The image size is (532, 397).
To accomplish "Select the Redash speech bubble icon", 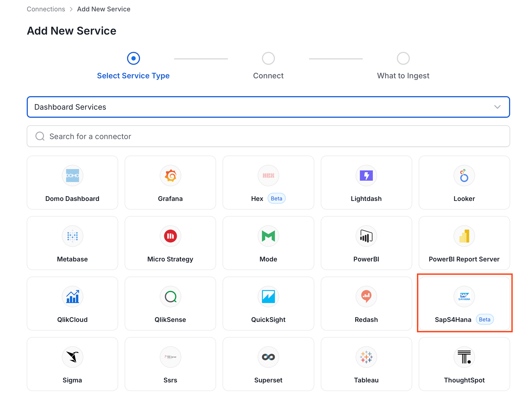I will point(366,297).
